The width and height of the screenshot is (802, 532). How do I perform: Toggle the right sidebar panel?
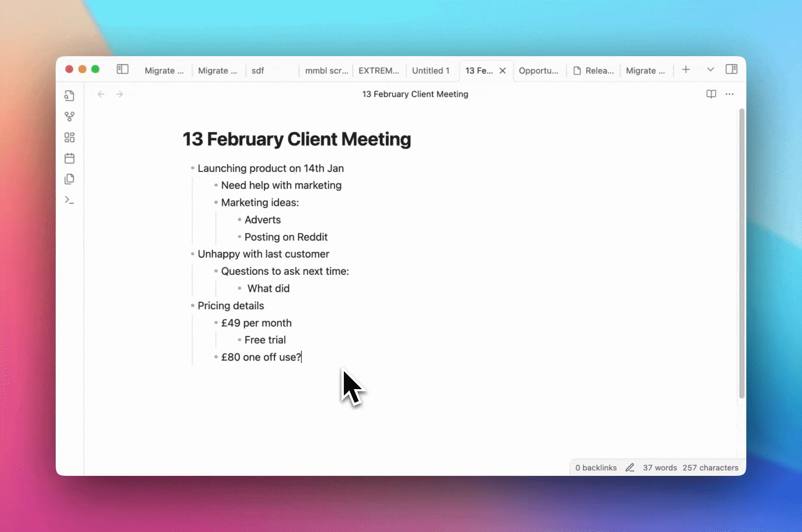click(732, 69)
